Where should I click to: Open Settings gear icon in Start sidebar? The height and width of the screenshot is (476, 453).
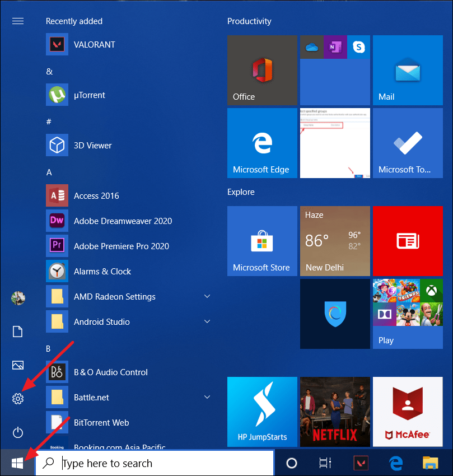tap(17, 399)
